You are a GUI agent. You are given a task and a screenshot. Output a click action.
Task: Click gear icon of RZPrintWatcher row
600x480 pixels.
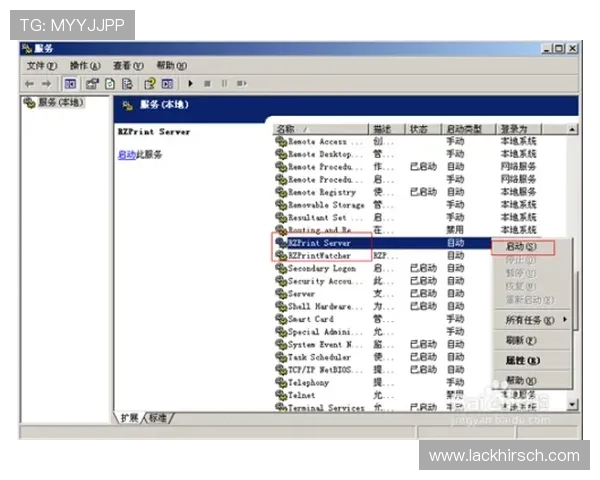281,255
